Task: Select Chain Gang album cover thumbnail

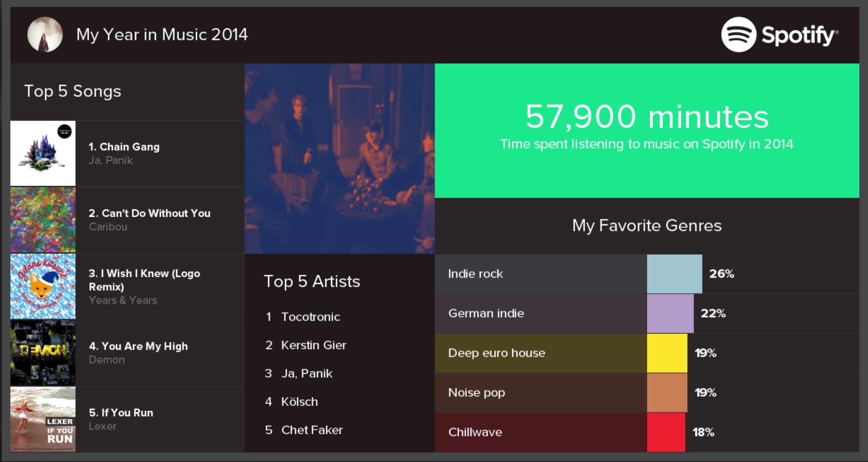Action: point(43,153)
